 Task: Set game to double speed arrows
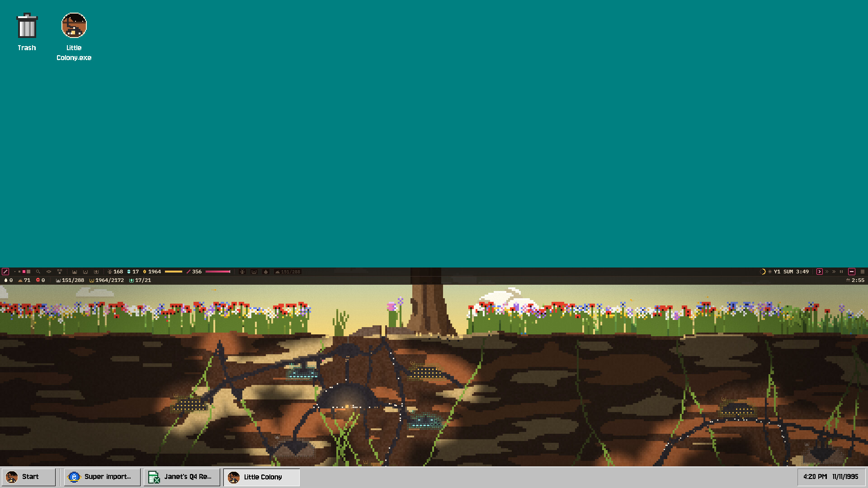coord(827,272)
